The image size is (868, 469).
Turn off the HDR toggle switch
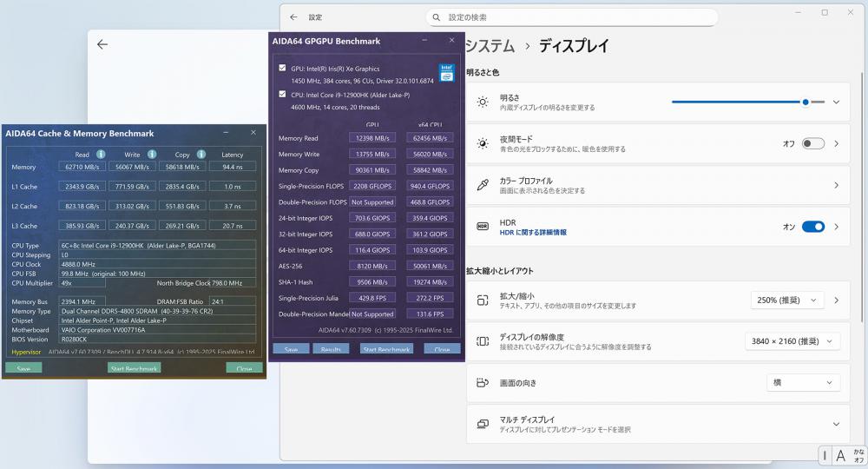point(812,227)
